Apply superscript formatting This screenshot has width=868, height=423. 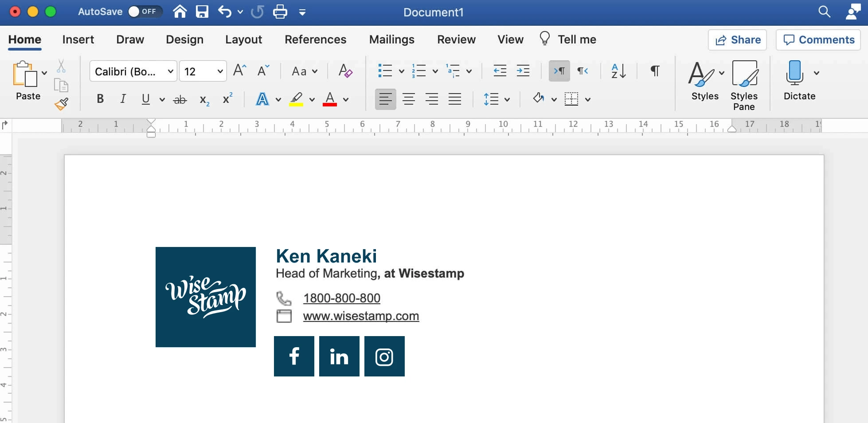tap(227, 98)
